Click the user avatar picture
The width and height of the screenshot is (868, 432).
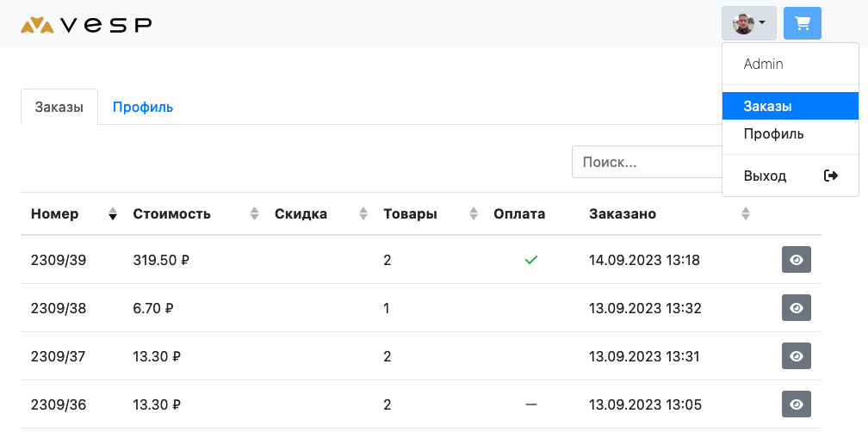coord(743,23)
